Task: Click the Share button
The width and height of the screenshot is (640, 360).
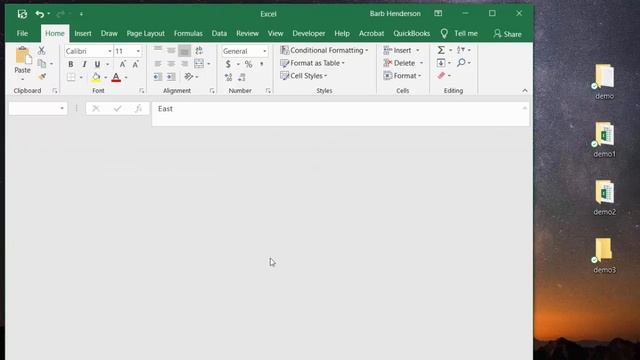Action: click(x=507, y=34)
